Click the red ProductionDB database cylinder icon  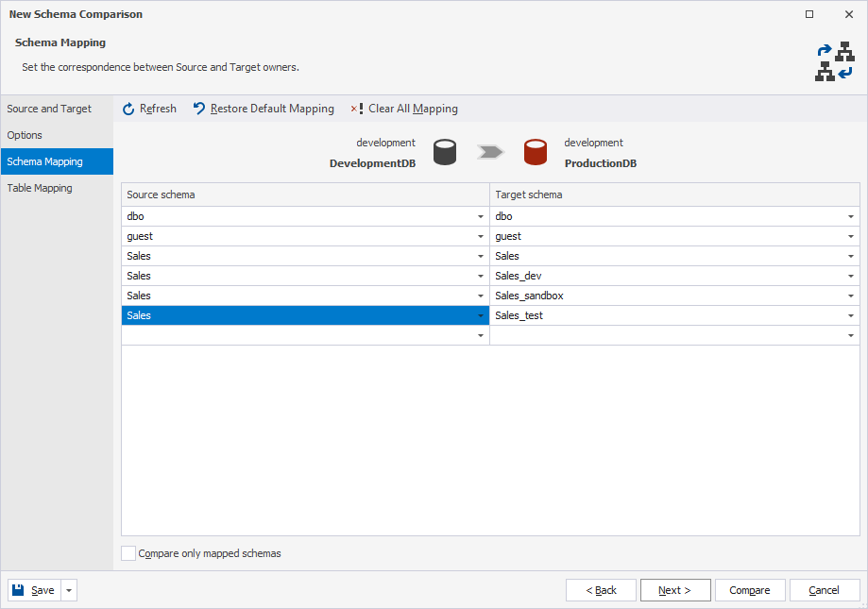pos(536,152)
